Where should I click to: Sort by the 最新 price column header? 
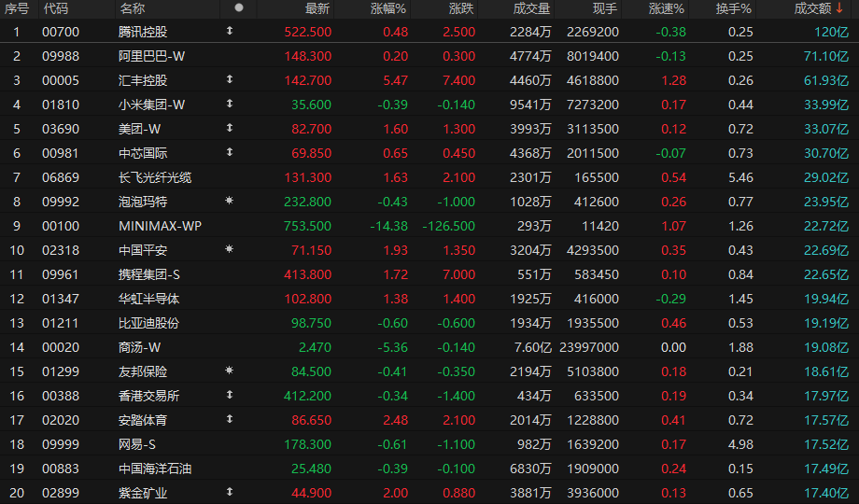pos(317,8)
